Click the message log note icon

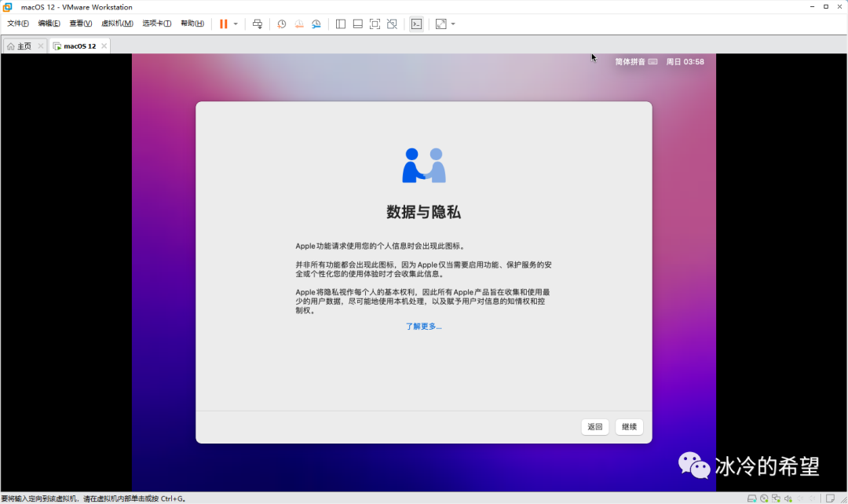(830, 498)
